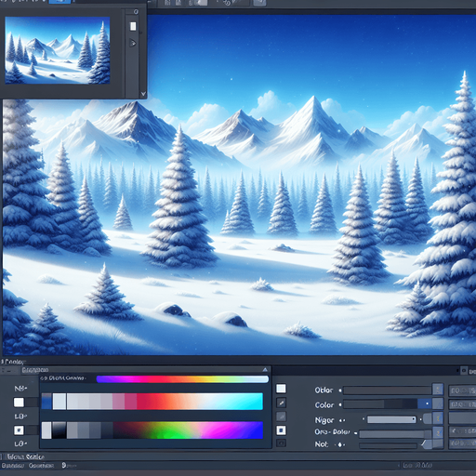Image resolution: width=476 pixels, height=476 pixels.
Task: Click the Color slider blue handle
Action: [x=424, y=403]
